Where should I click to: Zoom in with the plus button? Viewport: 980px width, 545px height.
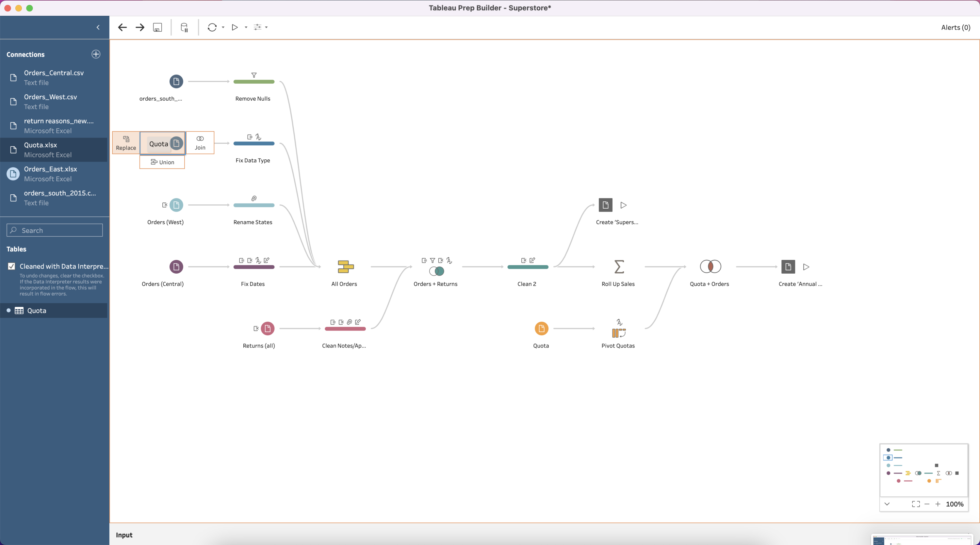[x=938, y=504]
